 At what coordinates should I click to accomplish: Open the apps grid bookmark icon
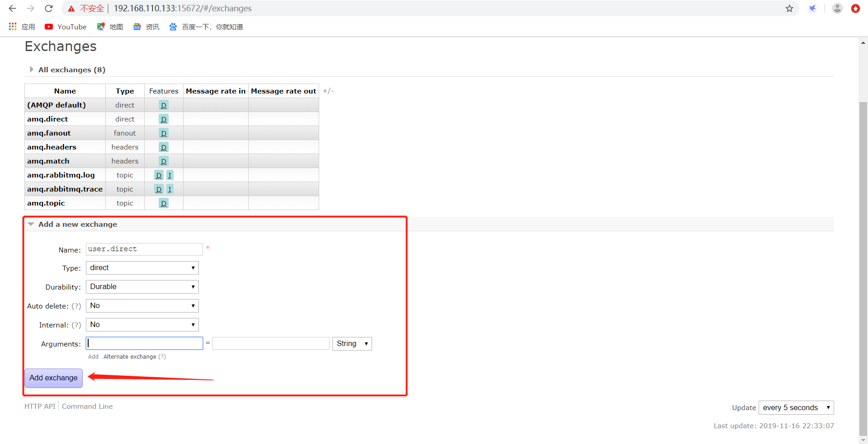pos(13,27)
